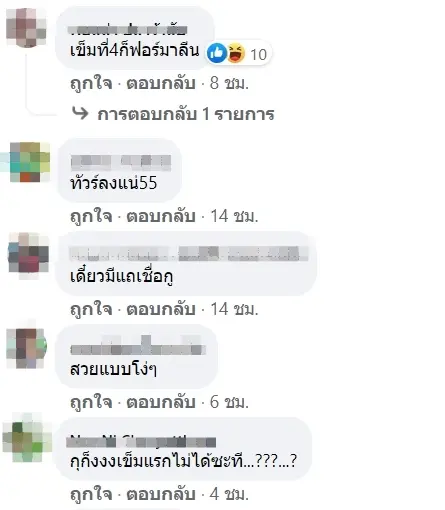The height and width of the screenshot is (510, 445).
Task: Reply to the เดี๋ยวมีแถเชื่อกู comment
Action: tap(161, 309)
